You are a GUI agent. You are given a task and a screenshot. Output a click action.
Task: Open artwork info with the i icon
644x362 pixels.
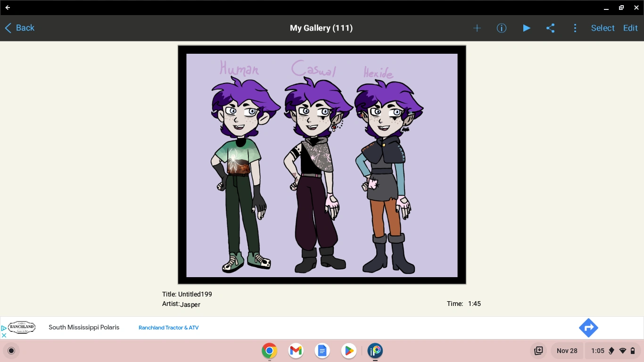[x=501, y=28]
